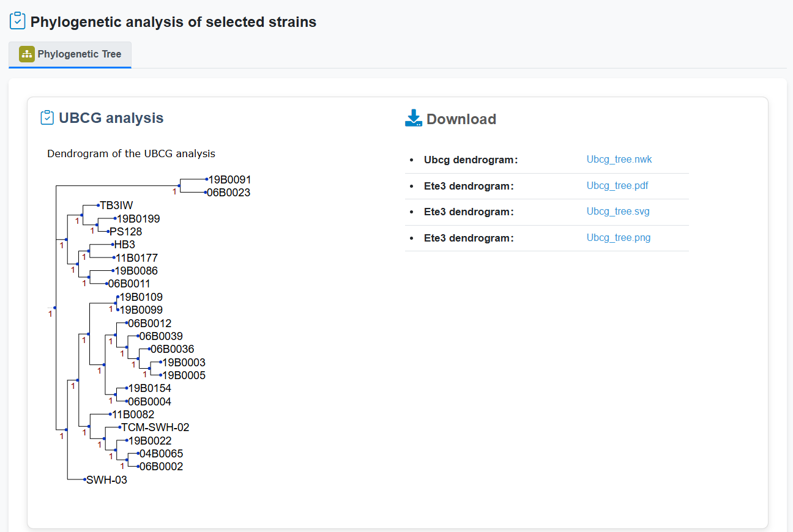The height and width of the screenshot is (532, 793).
Task: Select the TB3IW leaf label
Action: pyautogui.click(x=116, y=205)
